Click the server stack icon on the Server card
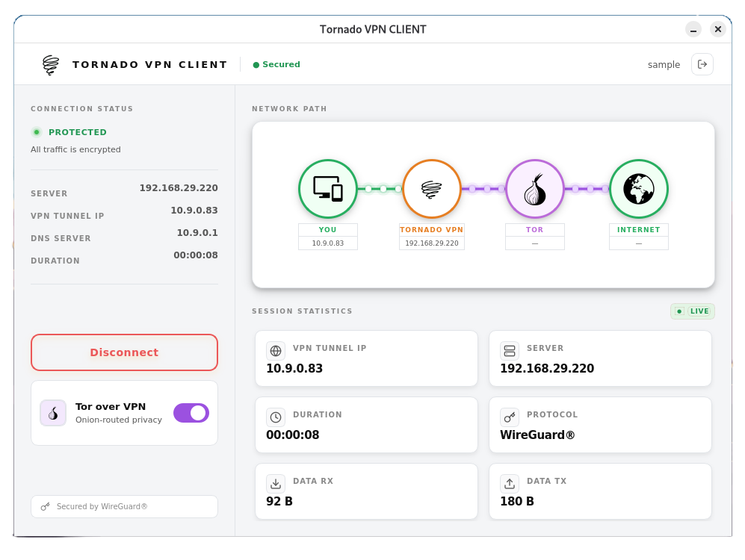745x560 pixels. coord(510,350)
